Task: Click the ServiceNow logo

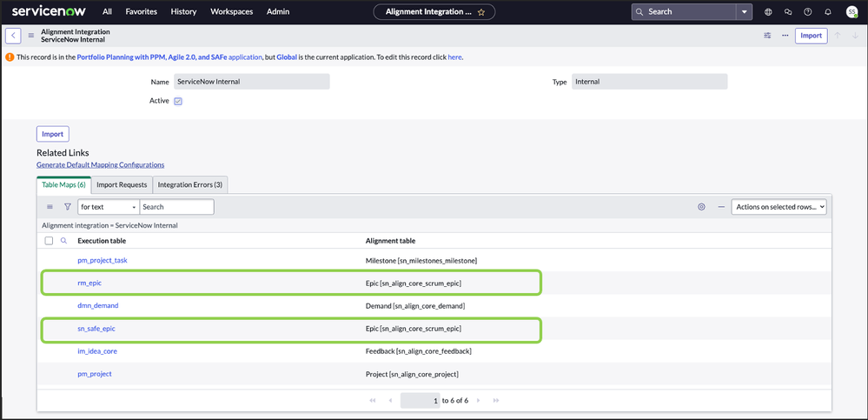Action: 50,11
